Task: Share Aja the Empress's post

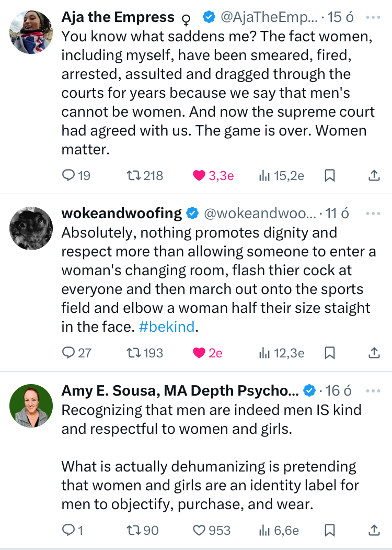Action: click(x=374, y=176)
